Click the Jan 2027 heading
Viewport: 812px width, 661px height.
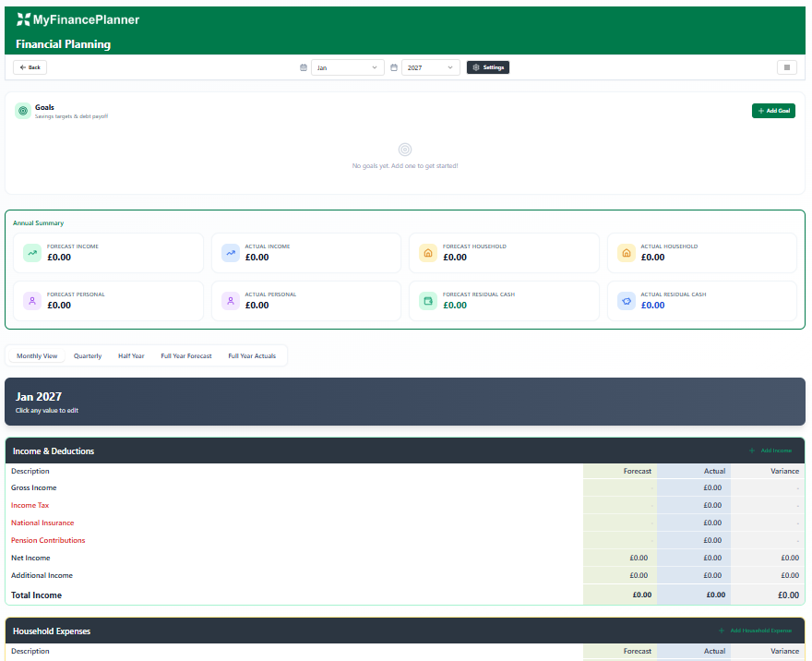pyautogui.click(x=39, y=397)
